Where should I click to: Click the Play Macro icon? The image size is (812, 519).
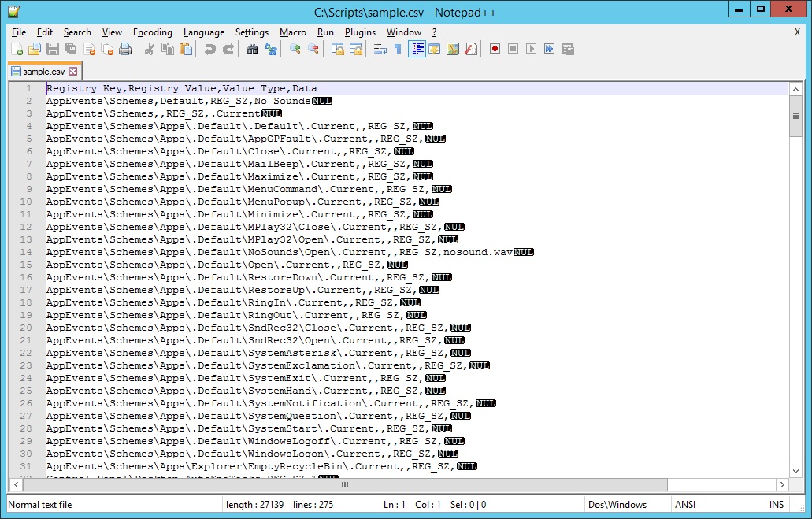point(531,49)
